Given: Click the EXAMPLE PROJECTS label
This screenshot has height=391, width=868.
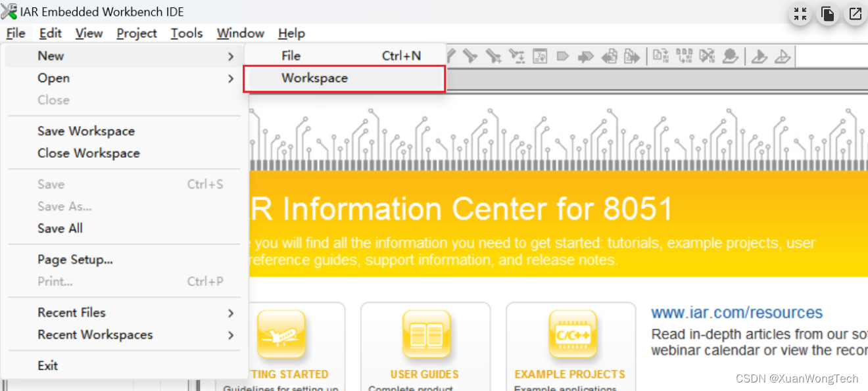Looking at the screenshot, I should (x=570, y=375).
